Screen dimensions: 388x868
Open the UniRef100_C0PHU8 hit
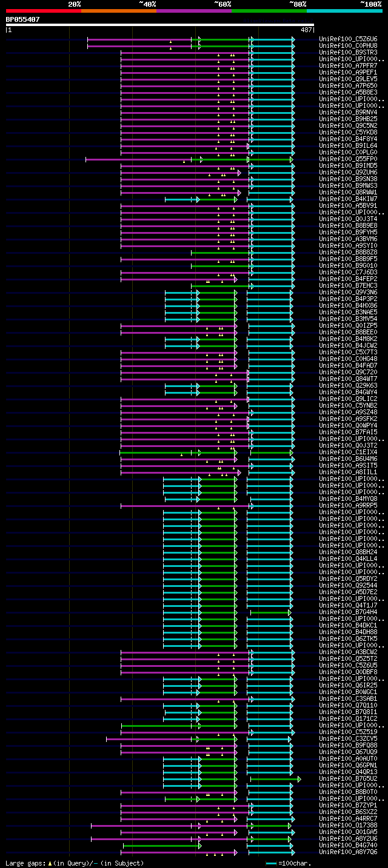pyautogui.click(x=348, y=46)
